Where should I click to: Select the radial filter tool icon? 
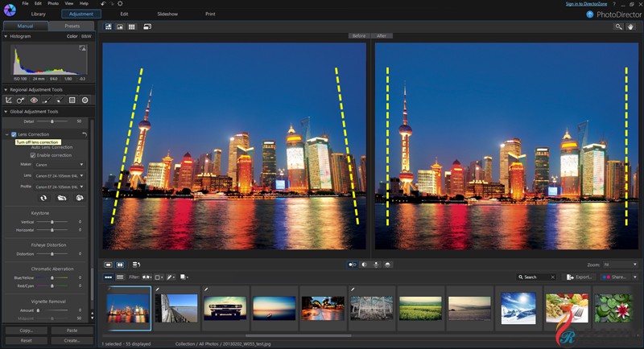[85, 100]
